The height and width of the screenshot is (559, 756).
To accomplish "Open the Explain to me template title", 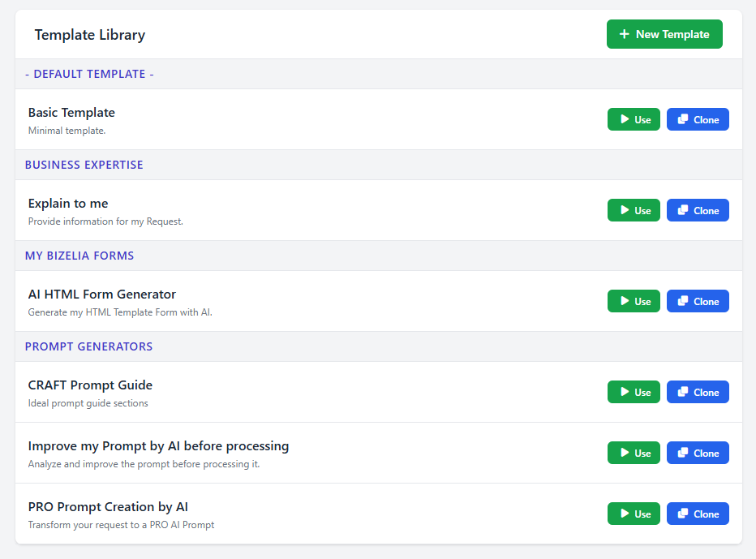I will (68, 204).
